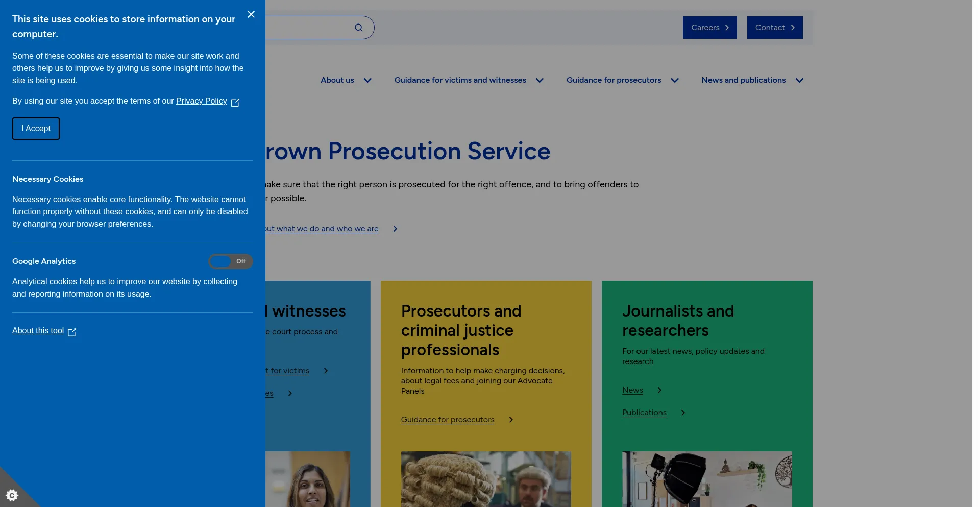The height and width of the screenshot is (507, 980).
Task: Click external link icon beside Privacy Policy
Action: pyautogui.click(x=235, y=102)
